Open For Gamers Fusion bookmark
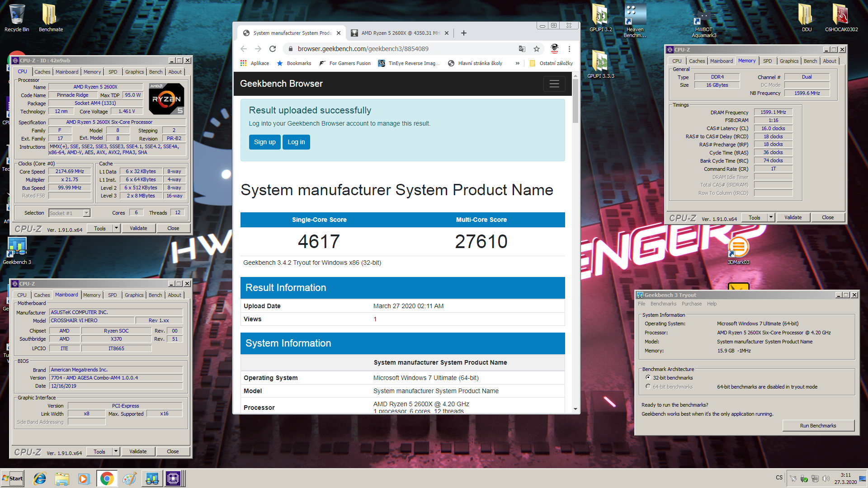The image size is (868, 488). (x=345, y=63)
